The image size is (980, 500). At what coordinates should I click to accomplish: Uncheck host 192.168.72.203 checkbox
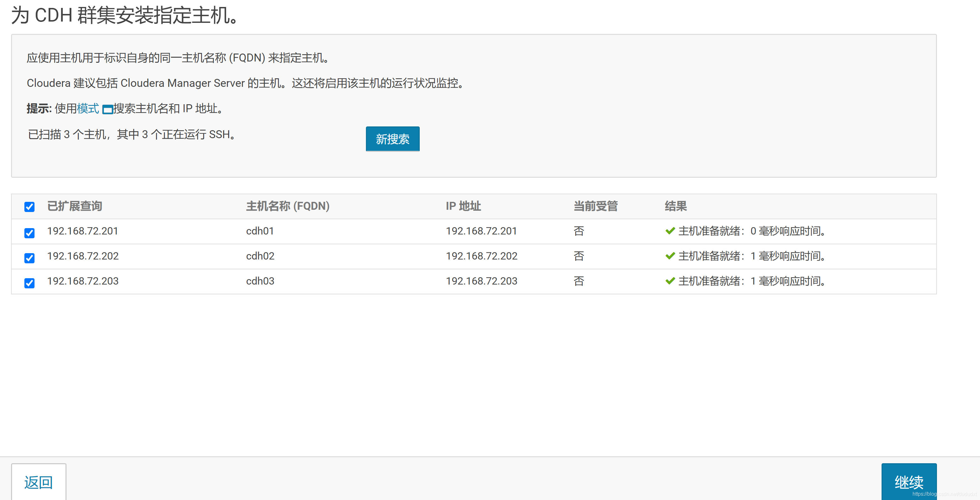coord(29,283)
